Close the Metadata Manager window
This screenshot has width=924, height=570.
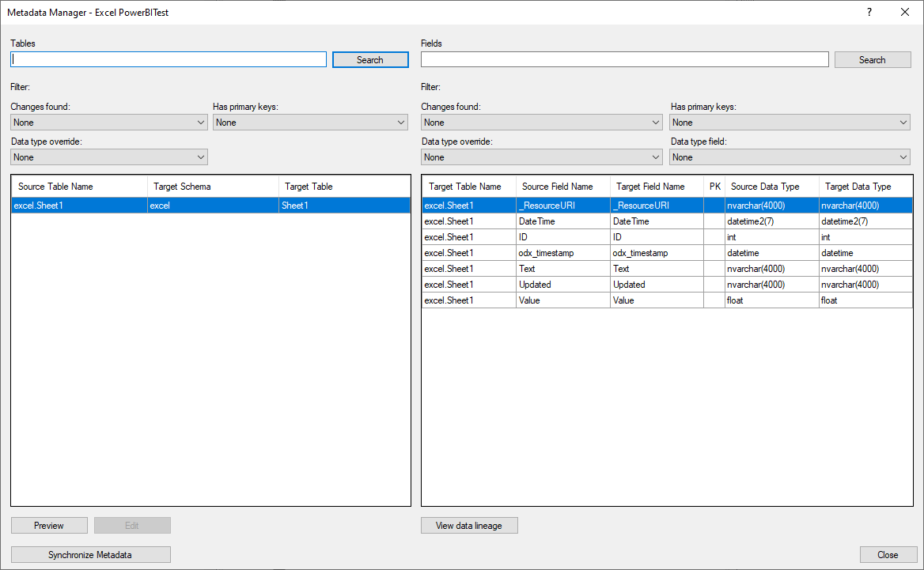pos(905,13)
